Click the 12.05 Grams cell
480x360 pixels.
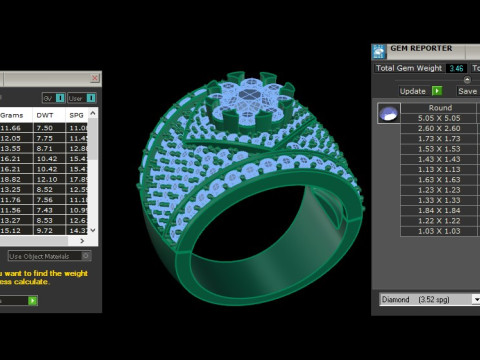click(x=16, y=138)
